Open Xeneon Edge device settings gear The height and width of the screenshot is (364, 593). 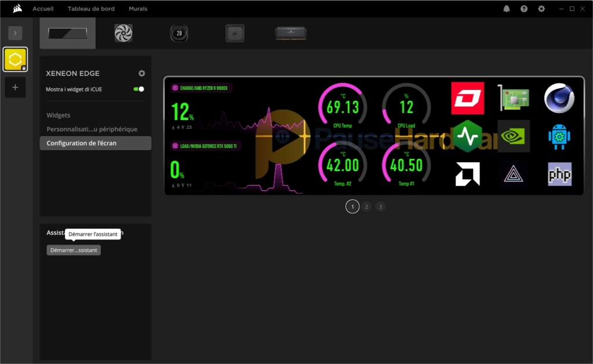[141, 74]
